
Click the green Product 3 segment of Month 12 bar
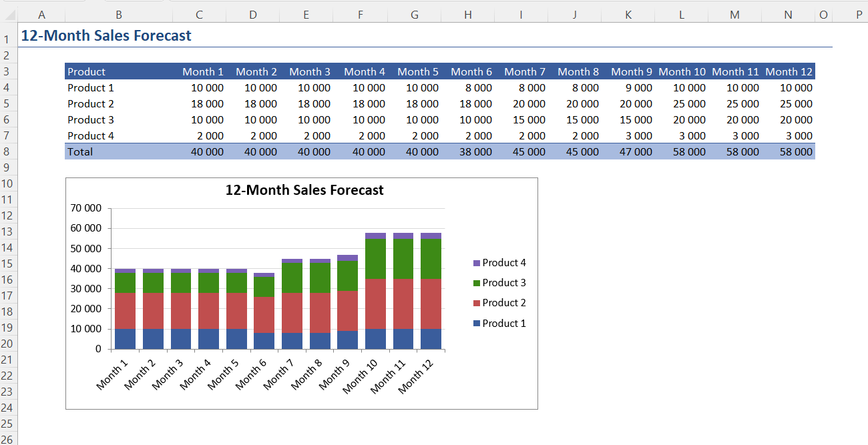(x=431, y=259)
